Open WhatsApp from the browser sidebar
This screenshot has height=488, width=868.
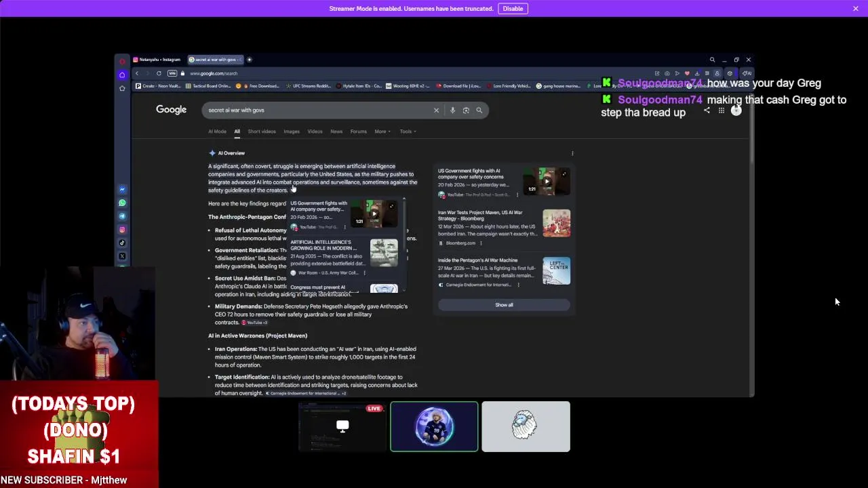[x=122, y=203]
